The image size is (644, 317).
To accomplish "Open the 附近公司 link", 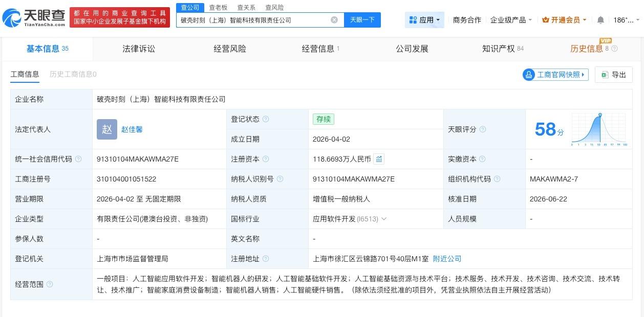I will pyautogui.click(x=447, y=259).
